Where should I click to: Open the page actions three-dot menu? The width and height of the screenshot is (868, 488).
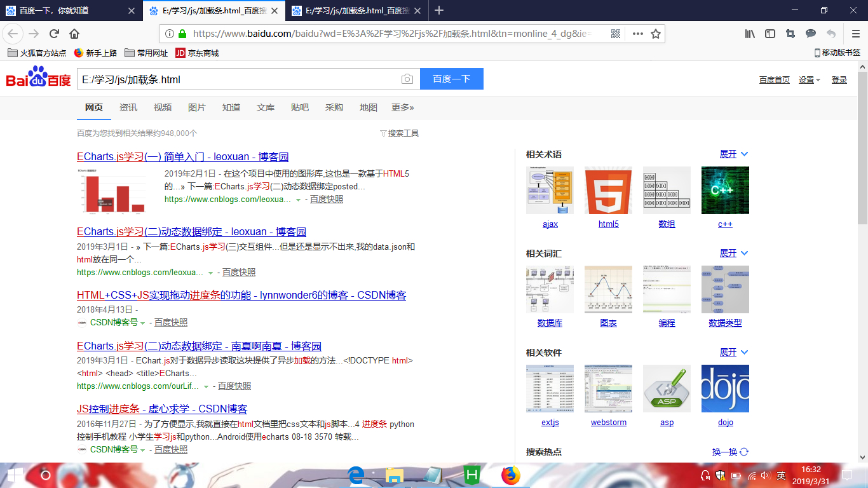tap(637, 34)
